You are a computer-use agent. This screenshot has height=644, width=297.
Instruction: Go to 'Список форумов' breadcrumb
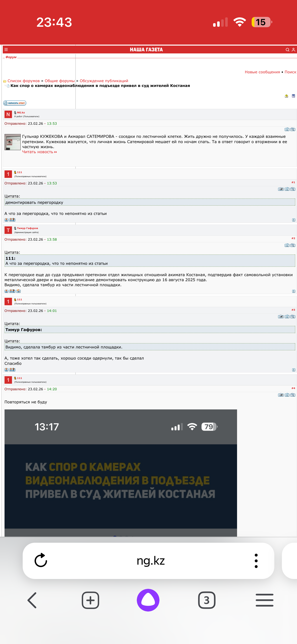click(24, 81)
